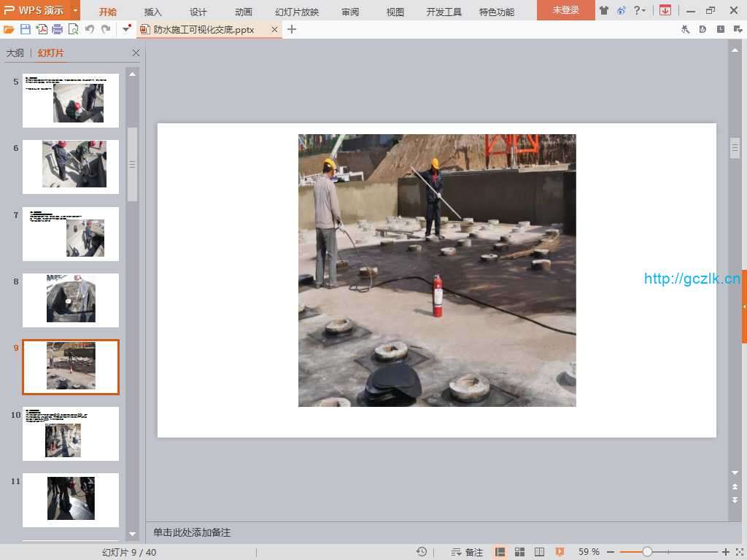Viewport: 747px width, 560px height.
Task: Click the zoom slider handle
Action: [x=647, y=552]
